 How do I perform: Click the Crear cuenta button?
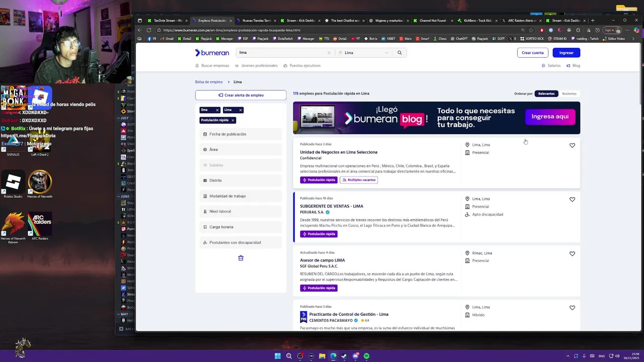point(532,52)
